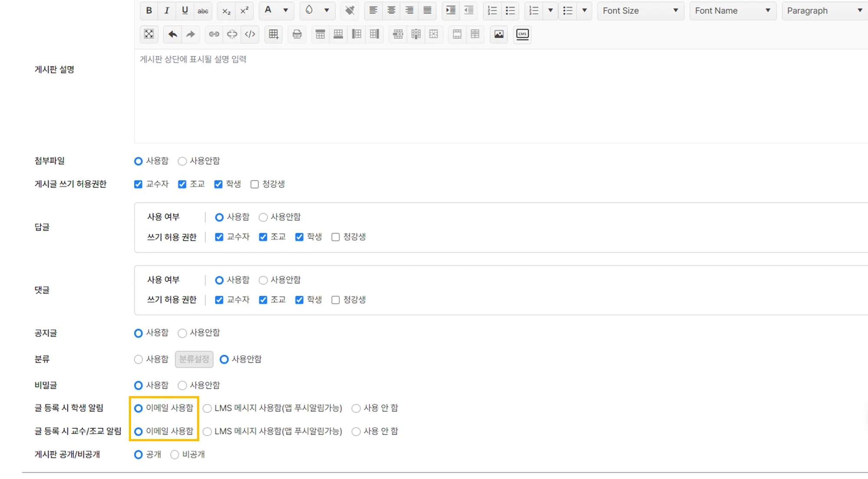
Task: Click the superscript icon
Action: tap(244, 10)
